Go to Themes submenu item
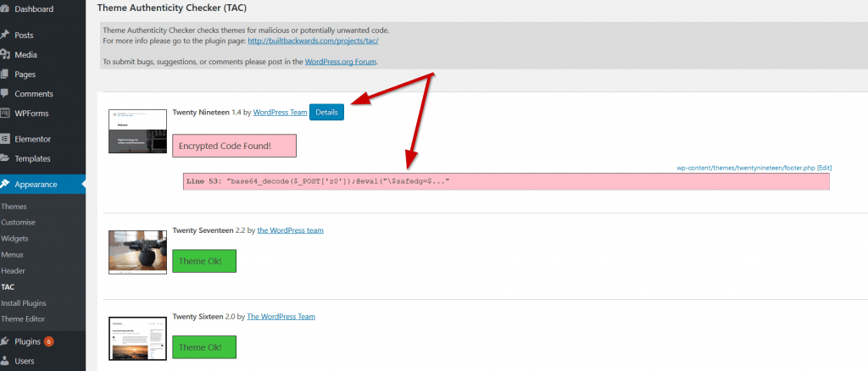 point(14,206)
